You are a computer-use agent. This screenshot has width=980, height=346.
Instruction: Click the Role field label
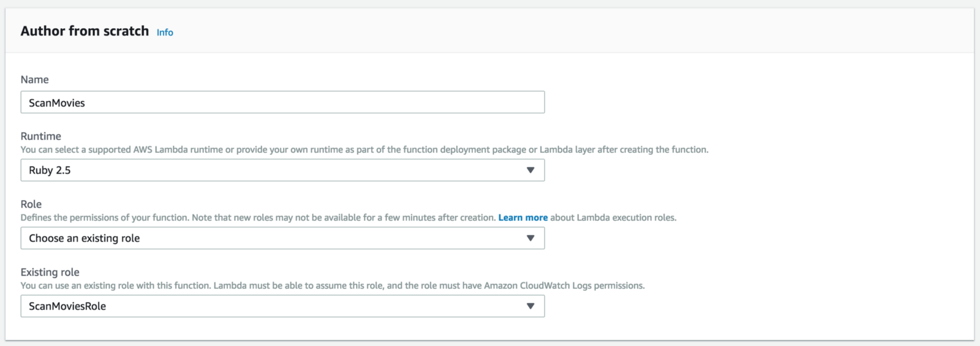(31, 204)
